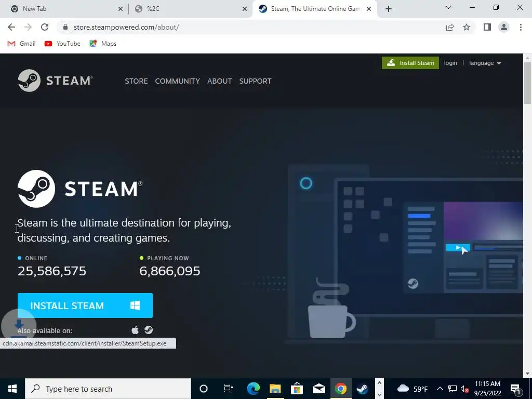Open Microsoft Store from taskbar

pyautogui.click(x=297, y=389)
